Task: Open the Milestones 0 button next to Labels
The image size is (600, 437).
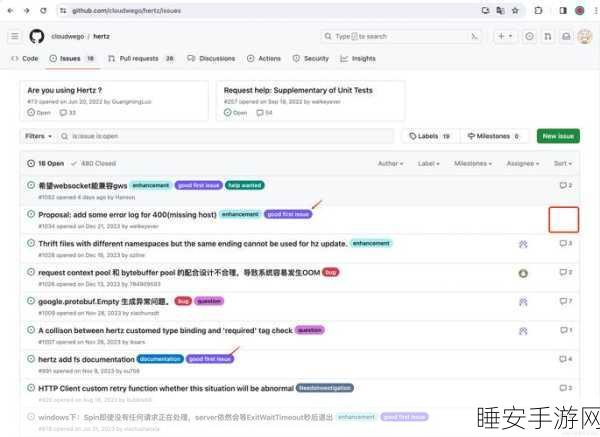Action: [x=493, y=136]
